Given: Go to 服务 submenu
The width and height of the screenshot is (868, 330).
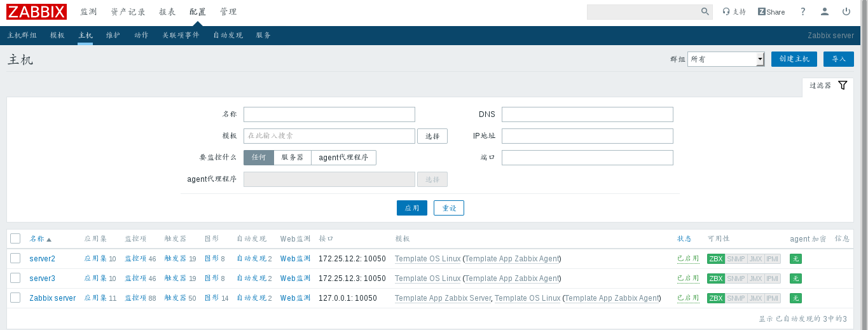Looking at the screenshot, I should pos(263,36).
